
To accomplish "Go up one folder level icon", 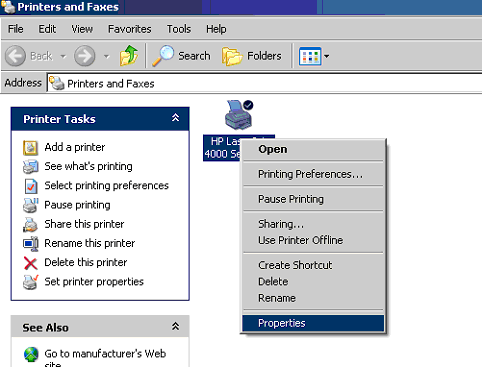I will pyautogui.click(x=129, y=56).
